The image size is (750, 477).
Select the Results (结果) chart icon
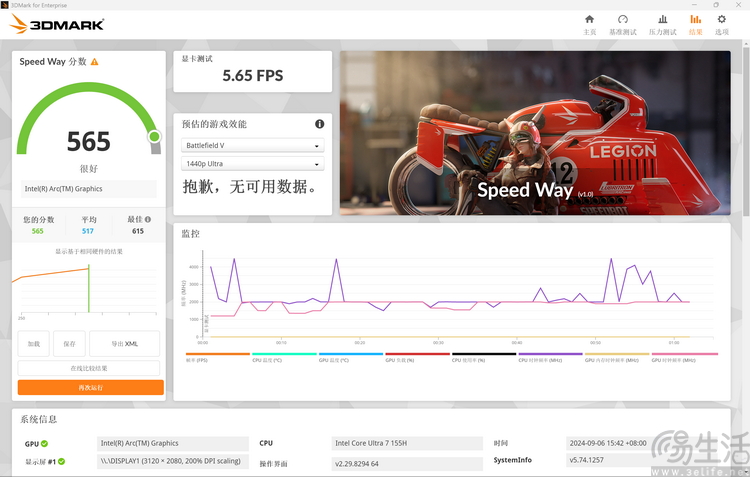pos(695,20)
